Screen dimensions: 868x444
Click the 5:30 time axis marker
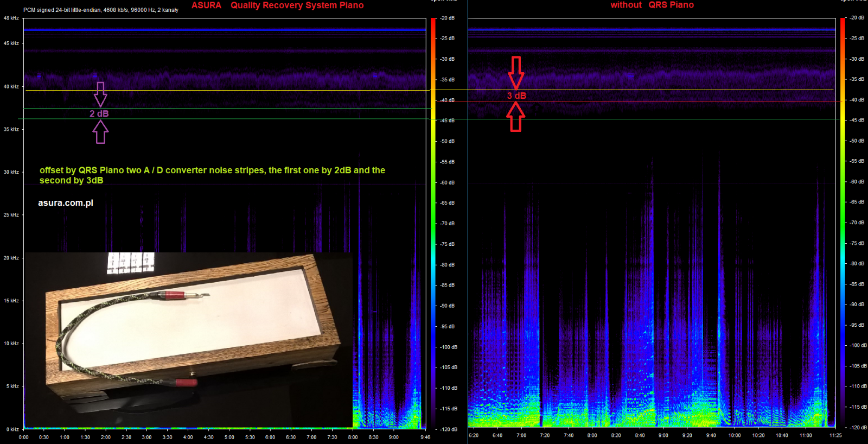(x=250, y=437)
